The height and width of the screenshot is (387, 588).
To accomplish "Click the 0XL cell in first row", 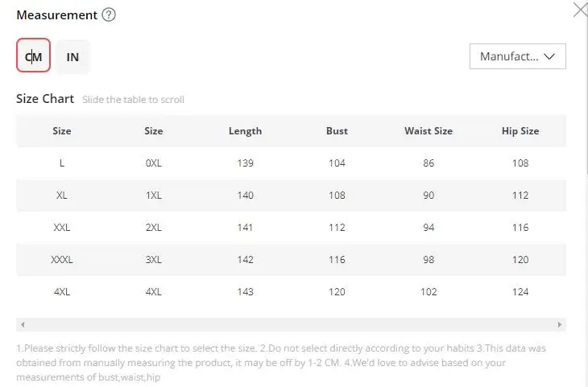I will pyautogui.click(x=153, y=163).
